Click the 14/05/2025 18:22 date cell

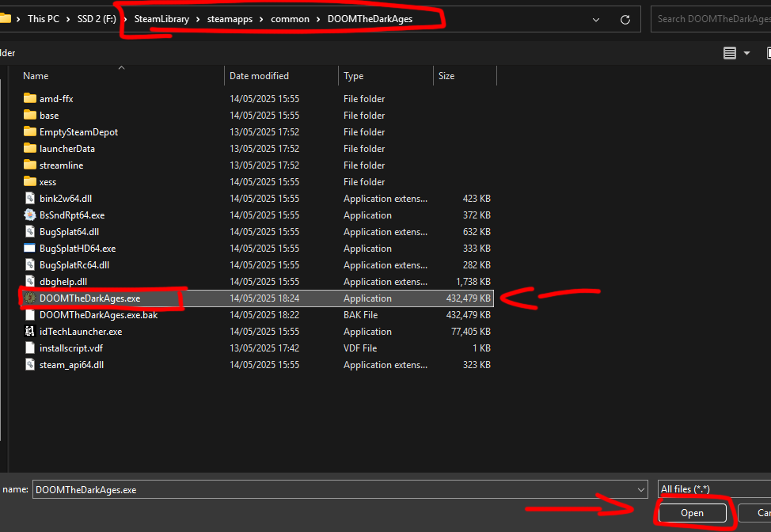pos(264,314)
